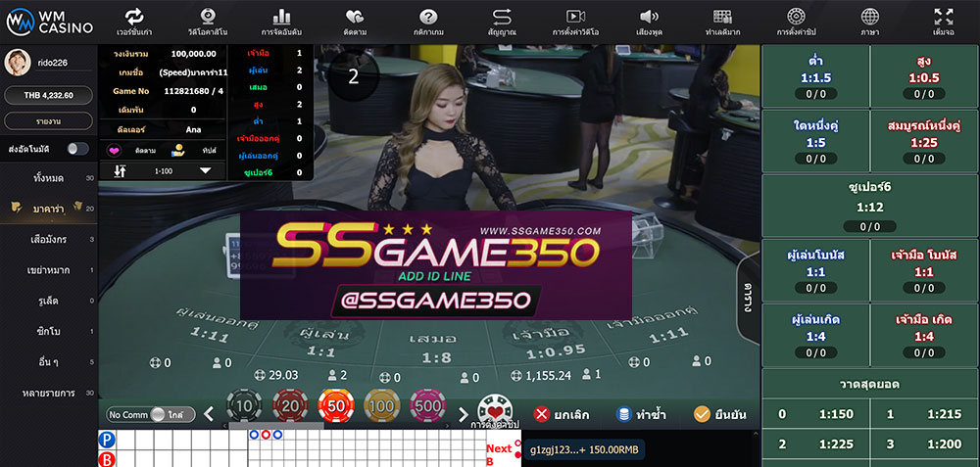Image resolution: width=980 pixels, height=467 pixels.
Task: Click the speaker sound icon
Action: point(649,17)
